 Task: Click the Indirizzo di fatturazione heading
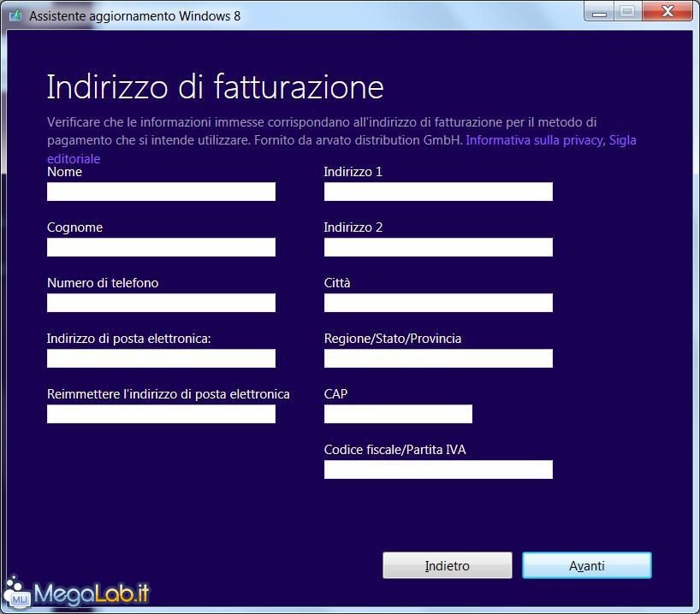(x=215, y=87)
